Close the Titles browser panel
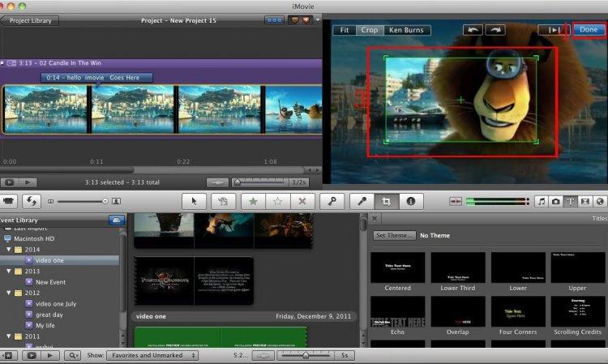The height and width of the screenshot is (364, 608). tap(375, 219)
